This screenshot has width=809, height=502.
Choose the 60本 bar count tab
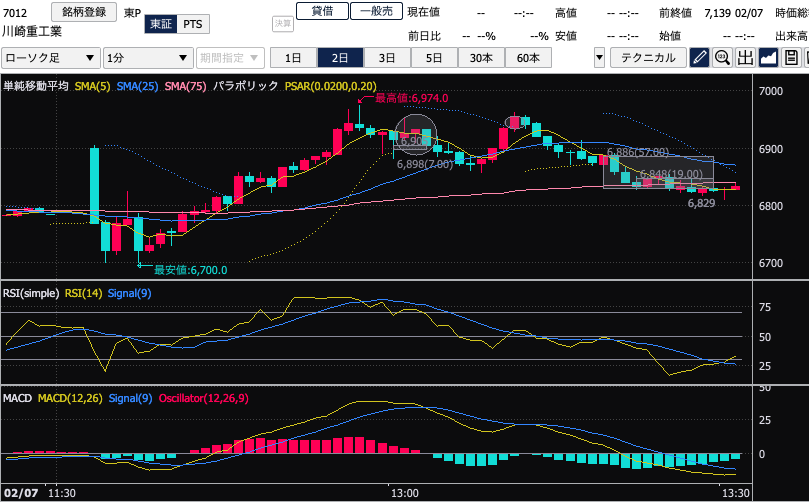pyautogui.click(x=527, y=58)
